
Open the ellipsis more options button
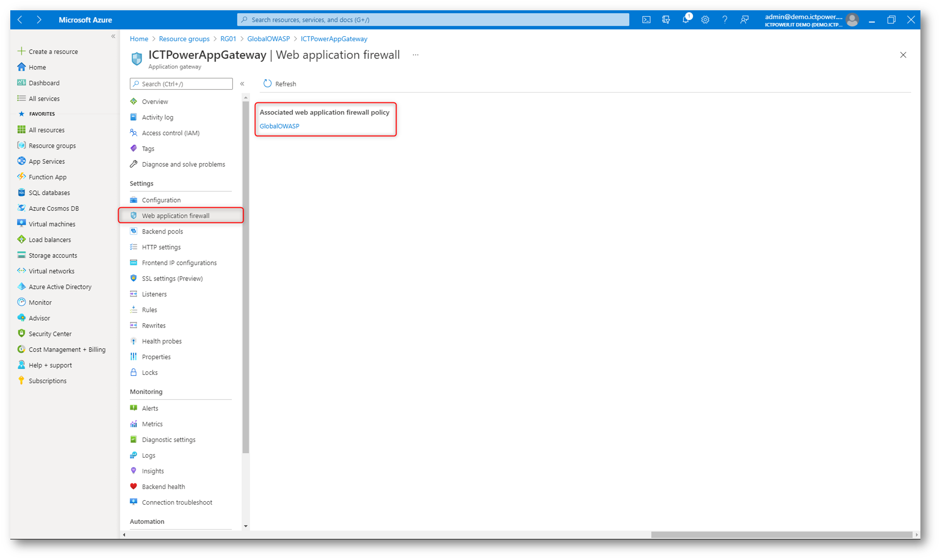tap(415, 55)
